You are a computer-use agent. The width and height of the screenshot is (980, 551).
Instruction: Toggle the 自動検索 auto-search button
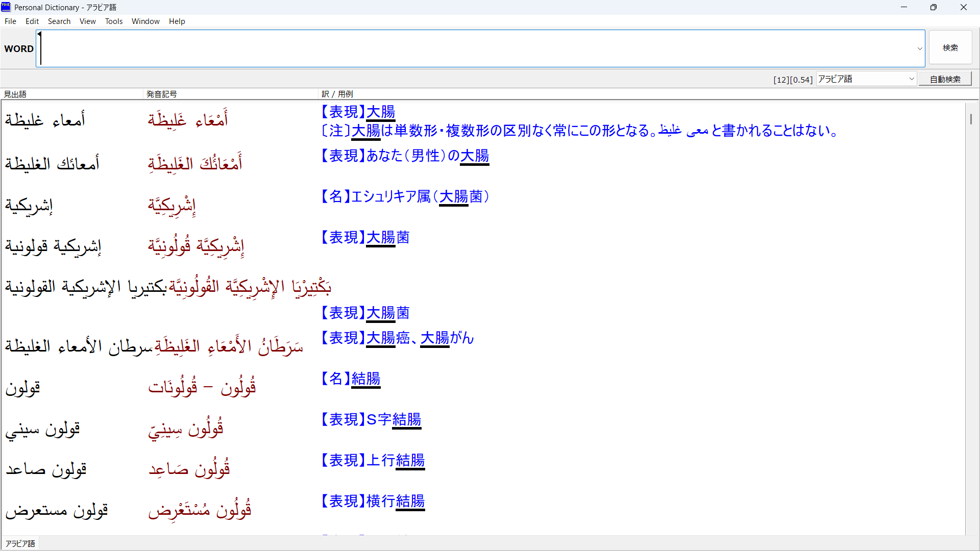point(945,79)
